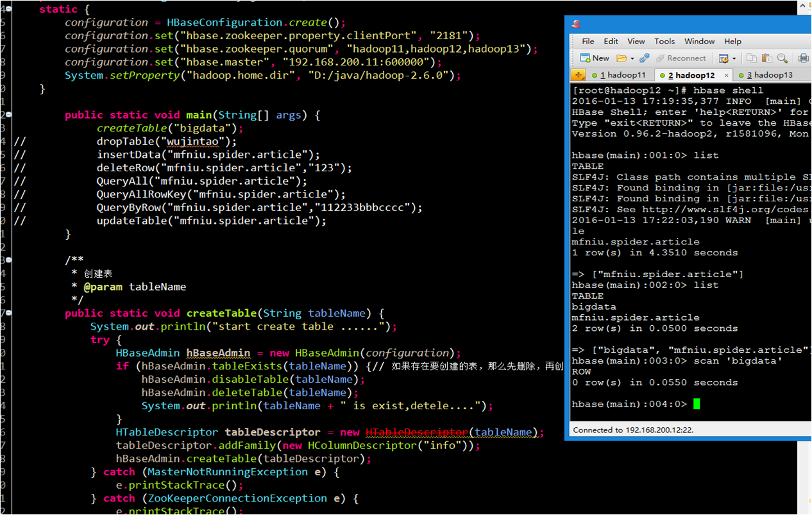Select the Connect plug icon
This screenshot has width=812, height=515.
(645, 58)
